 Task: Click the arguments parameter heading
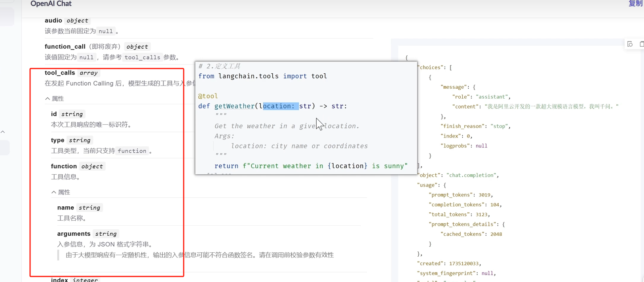coord(74,234)
